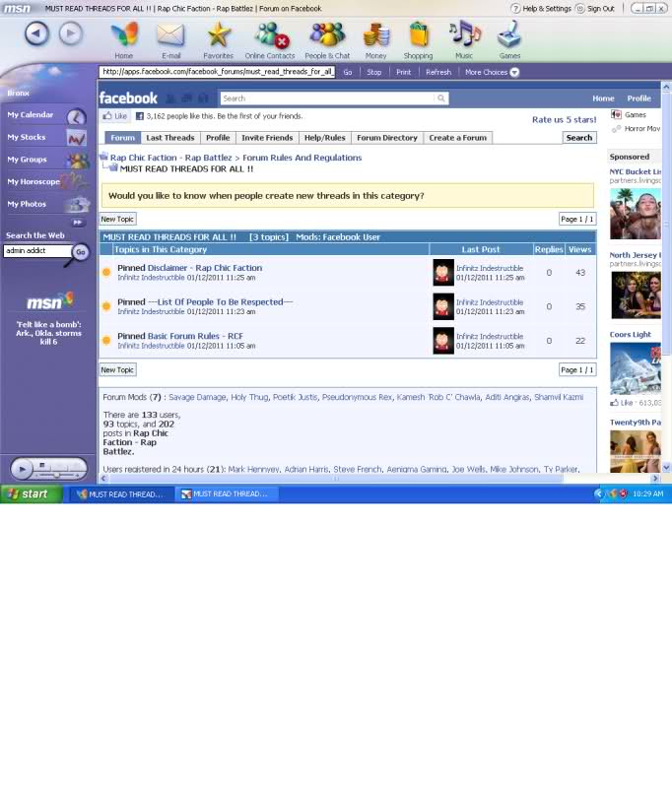Screen dimensions: 672x787
Task: Open My Calendar clock icon
Action: tap(76, 116)
